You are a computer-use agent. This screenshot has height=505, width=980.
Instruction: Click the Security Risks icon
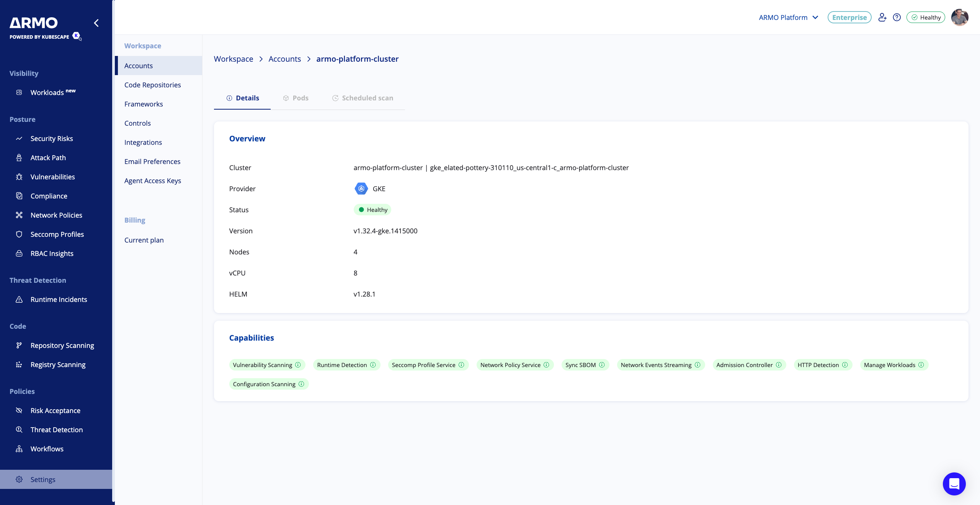(x=19, y=138)
